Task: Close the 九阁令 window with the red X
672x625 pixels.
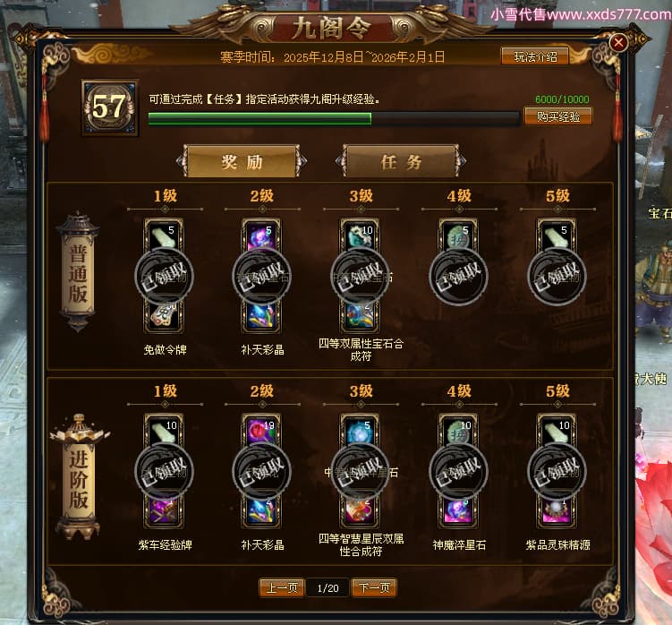Action: pos(618,42)
